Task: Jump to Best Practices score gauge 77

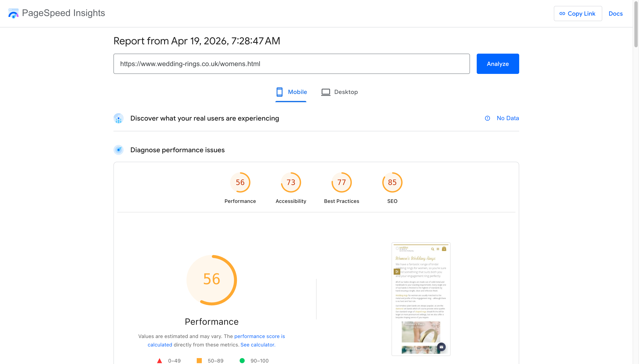Action: (341, 182)
